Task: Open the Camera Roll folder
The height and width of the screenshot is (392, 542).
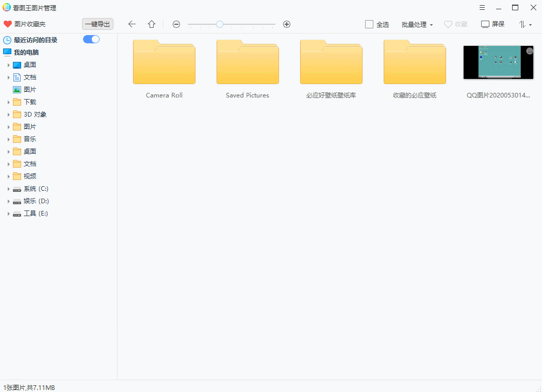Action: click(164, 62)
